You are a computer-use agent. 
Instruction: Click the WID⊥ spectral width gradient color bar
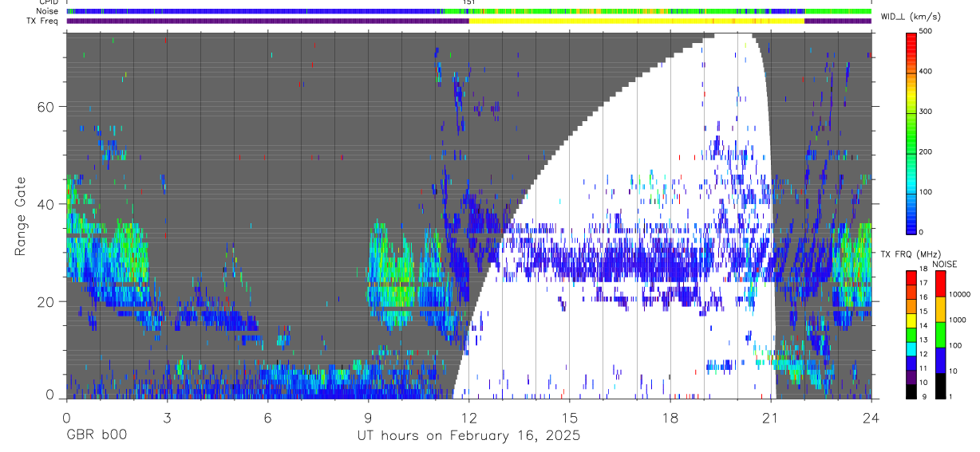(911, 132)
